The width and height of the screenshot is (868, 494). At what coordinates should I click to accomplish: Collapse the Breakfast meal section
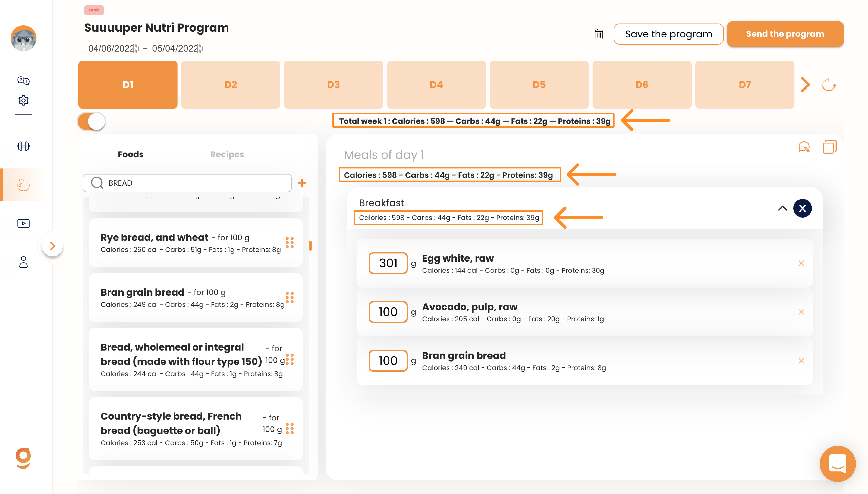[782, 208]
